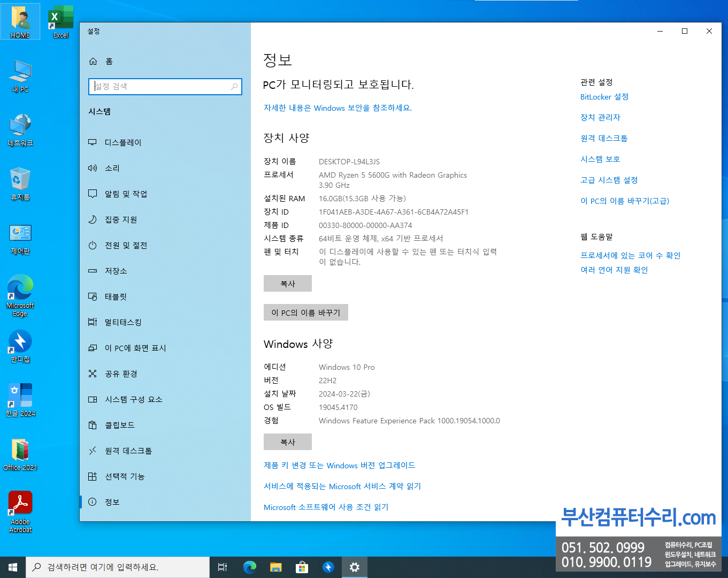728x578 pixels.
Task: Select the Microsoft Edge desktop icon
Action: (x=20, y=295)
